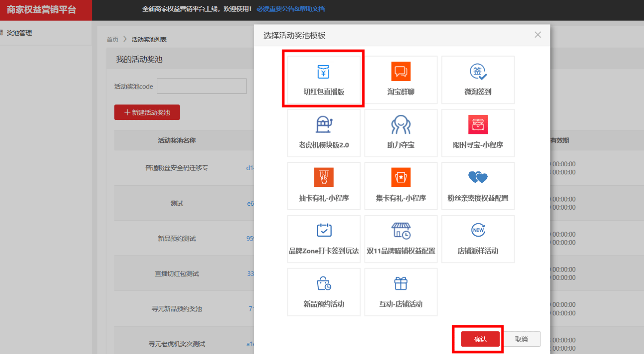Select the 集卡有礼-小程序 card icon
644x354 pixels.
[x=401, y=177]
